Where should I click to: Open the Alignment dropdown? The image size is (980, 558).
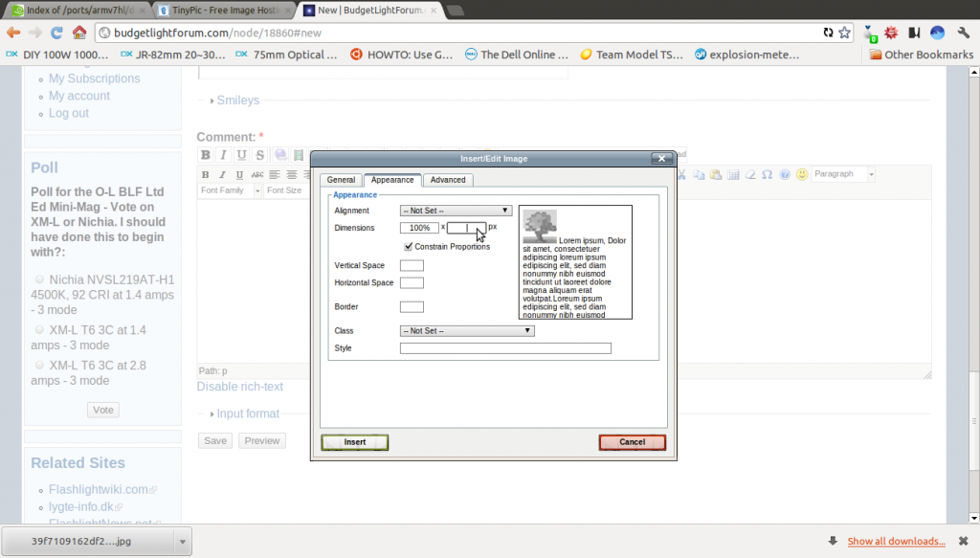point(456,211)
